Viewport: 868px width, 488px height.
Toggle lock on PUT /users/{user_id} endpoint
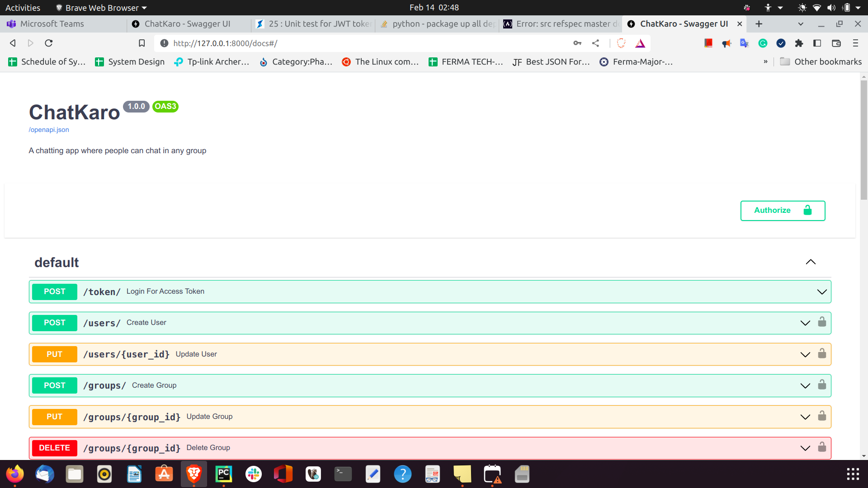pyautogui.click(x=822, y=354)
